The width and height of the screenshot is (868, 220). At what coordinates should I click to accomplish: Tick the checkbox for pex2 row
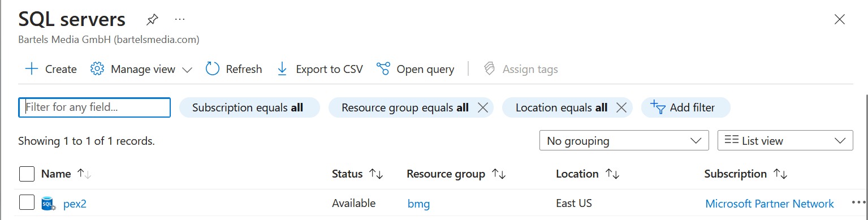pyautogui.click(x=27, y=202)
